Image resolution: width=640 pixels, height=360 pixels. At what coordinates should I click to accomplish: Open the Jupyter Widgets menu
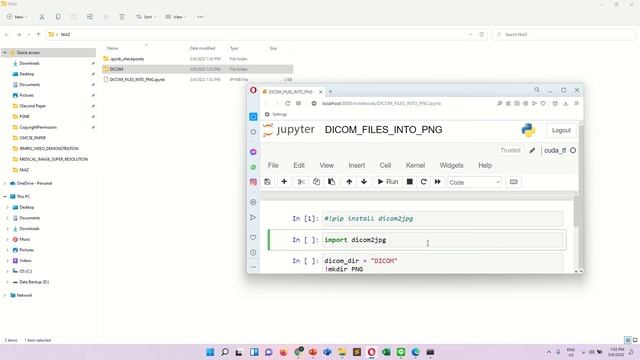(x=451, y=165)
